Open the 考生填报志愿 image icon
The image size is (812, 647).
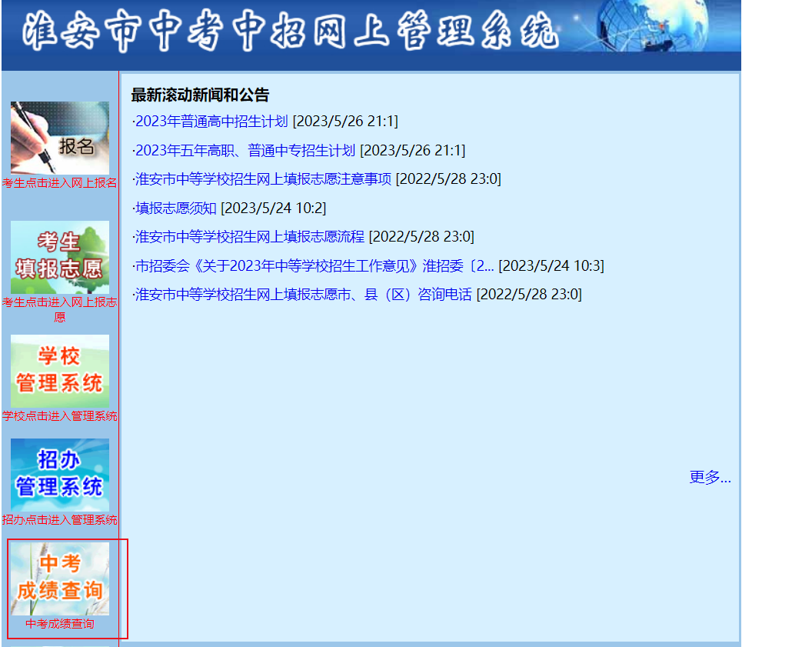tap(60, 258)
